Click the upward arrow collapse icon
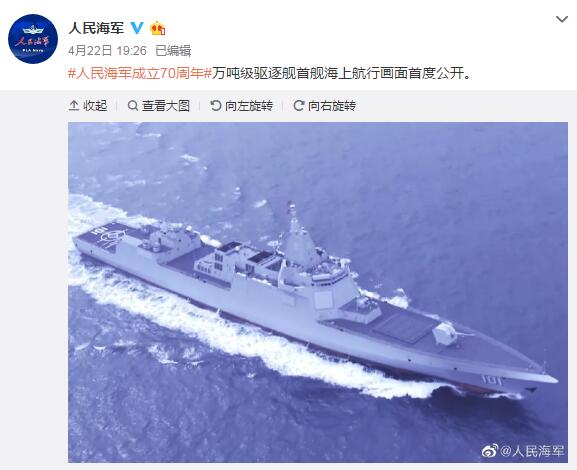 tap(74, 106)
